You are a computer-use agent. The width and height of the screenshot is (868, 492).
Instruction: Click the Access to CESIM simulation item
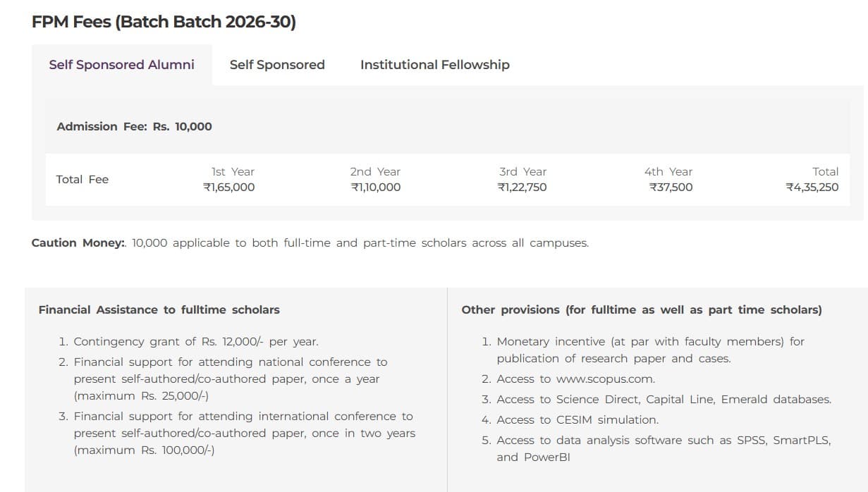point(577,420)
